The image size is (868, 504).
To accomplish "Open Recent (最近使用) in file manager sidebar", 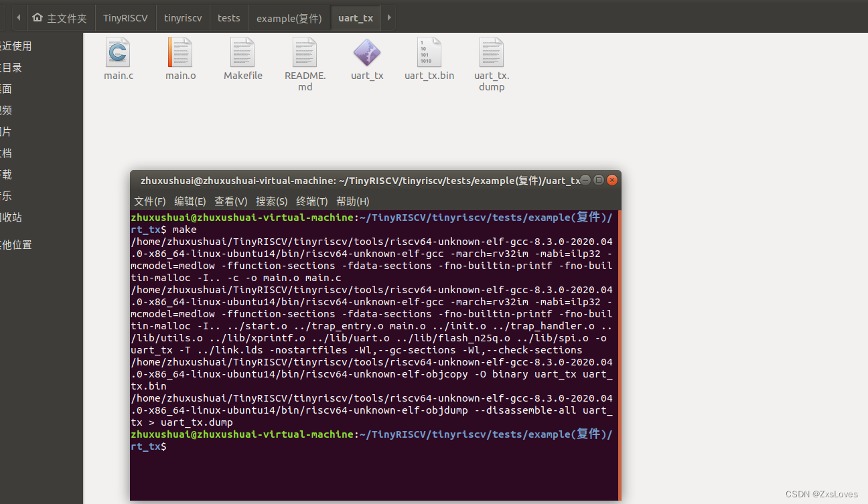I will 16,46.
